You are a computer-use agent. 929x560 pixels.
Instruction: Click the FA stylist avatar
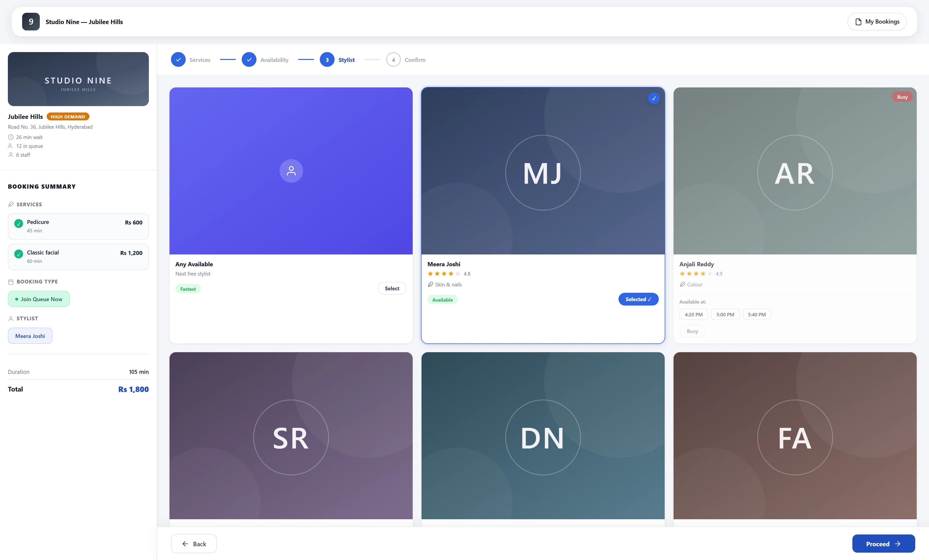coord(795,437)
